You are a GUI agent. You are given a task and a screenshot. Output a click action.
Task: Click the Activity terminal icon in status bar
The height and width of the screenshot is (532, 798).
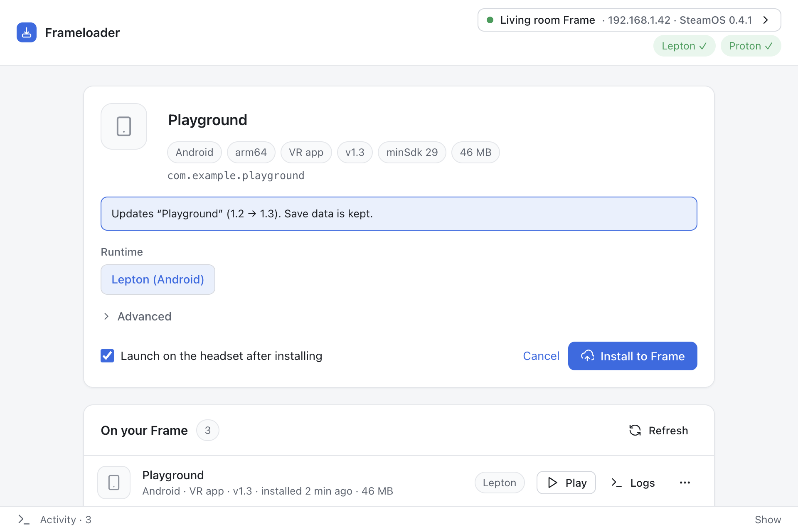[x=24, y=520]
